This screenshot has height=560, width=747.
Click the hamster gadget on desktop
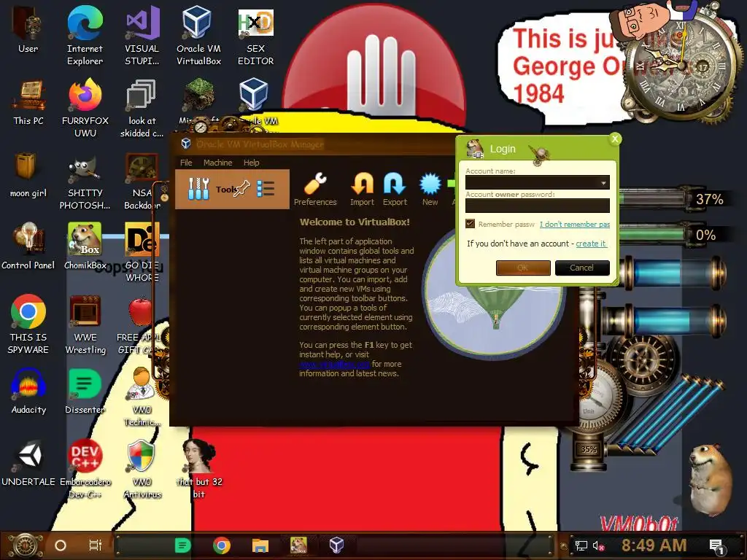tap(711, 480)
